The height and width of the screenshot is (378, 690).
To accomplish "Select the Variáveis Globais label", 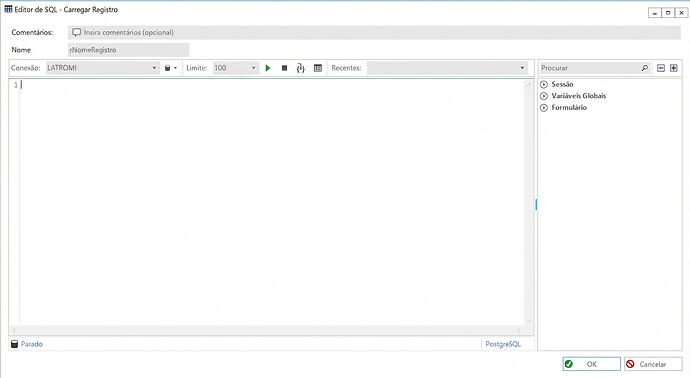I will [x=579, y=95].
